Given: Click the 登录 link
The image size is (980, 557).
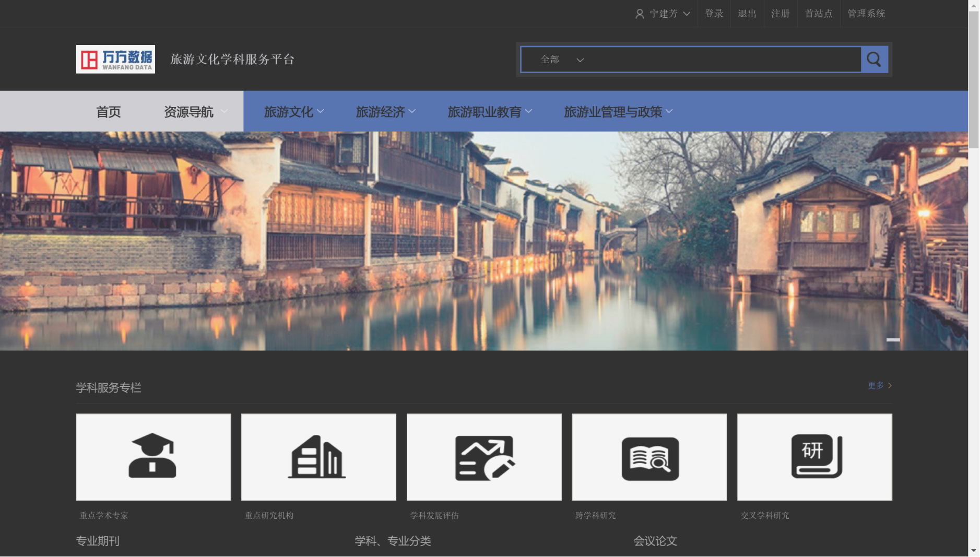Looking at the screenshot, I should pos(714,14).
